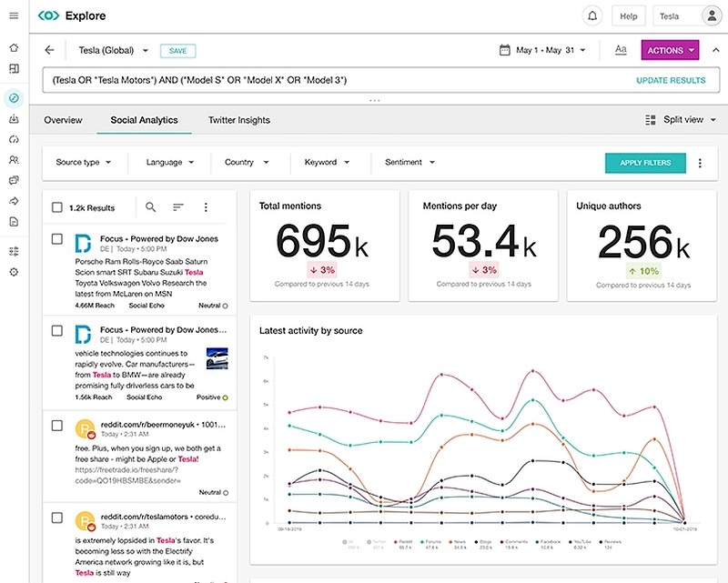Expand the ACTIONS dropdown
This screenshot has width=728, height=583.
click(670, 50)
